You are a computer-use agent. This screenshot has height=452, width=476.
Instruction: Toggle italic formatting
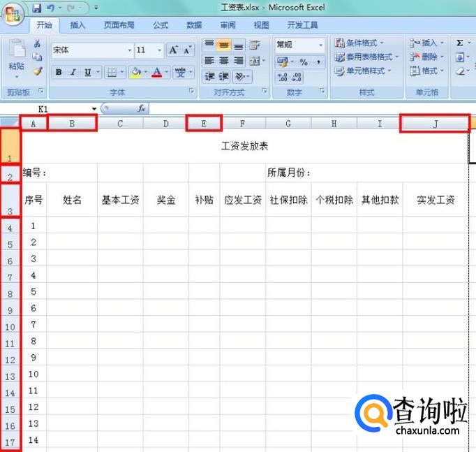pyautogui.click(x=73, y=72)
